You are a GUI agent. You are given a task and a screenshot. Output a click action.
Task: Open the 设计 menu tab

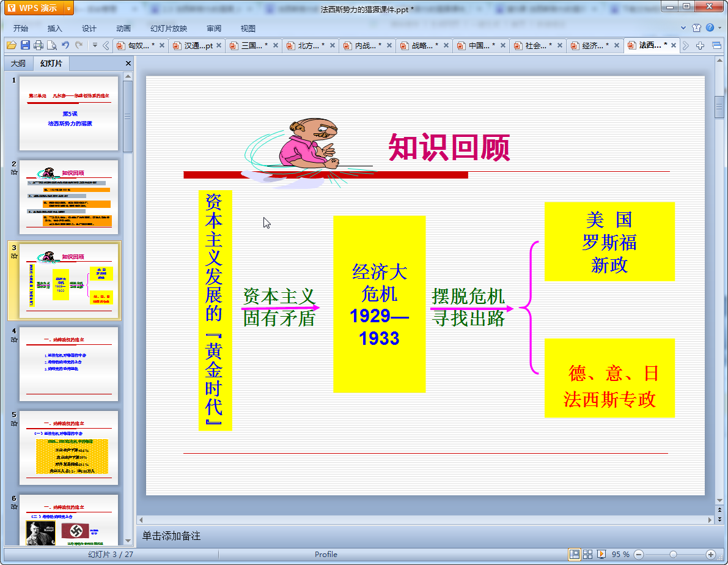[x=89, y=28]
